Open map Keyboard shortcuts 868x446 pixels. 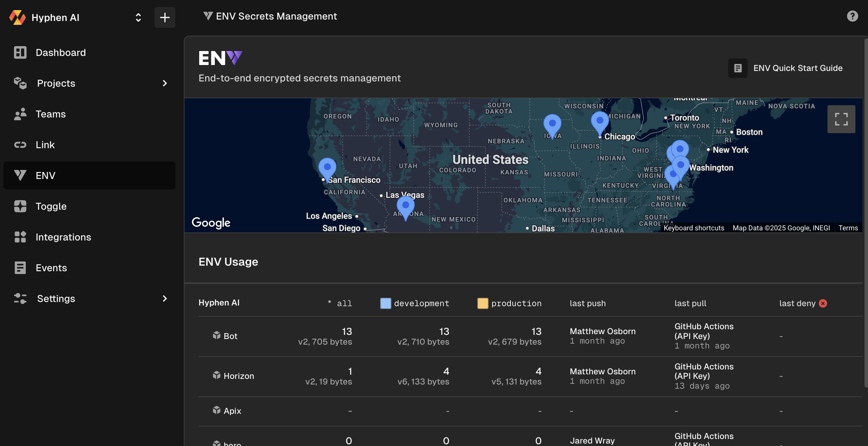(x=694, y=228)
